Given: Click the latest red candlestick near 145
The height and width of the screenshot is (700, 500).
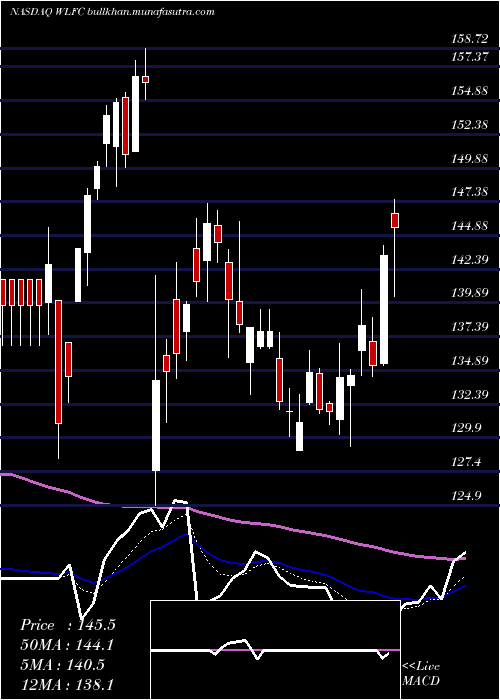Looking at the screenshot, I should click(395, 221).
